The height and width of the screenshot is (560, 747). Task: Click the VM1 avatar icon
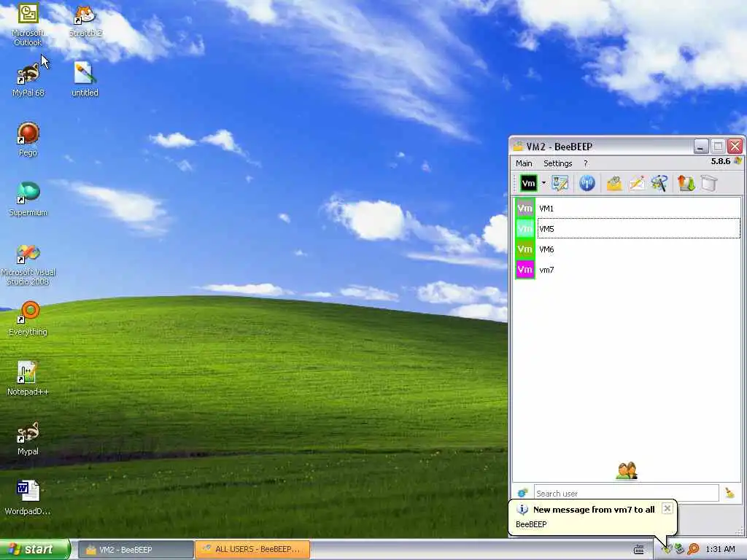pos(525,208)
